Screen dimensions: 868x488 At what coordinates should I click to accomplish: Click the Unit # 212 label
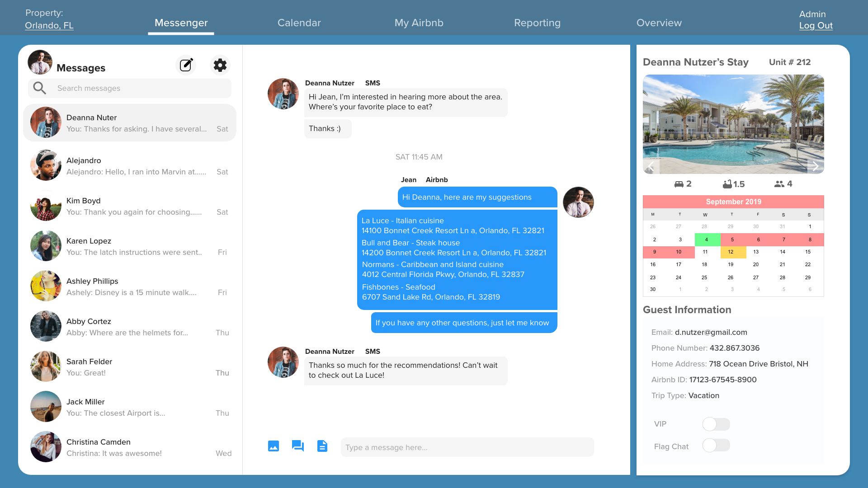(x=789, y=62)
